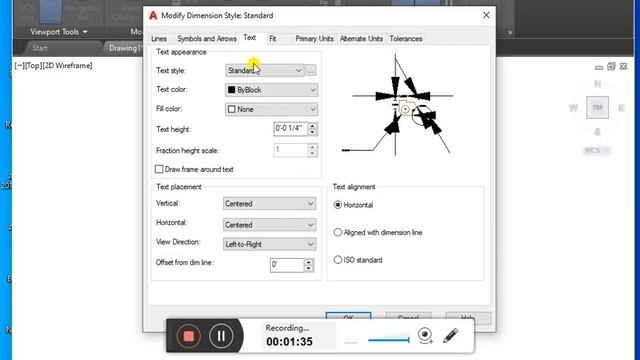640x360 pixels.
Task: Open the Drawing1 file tab
Action: point(124,48)
